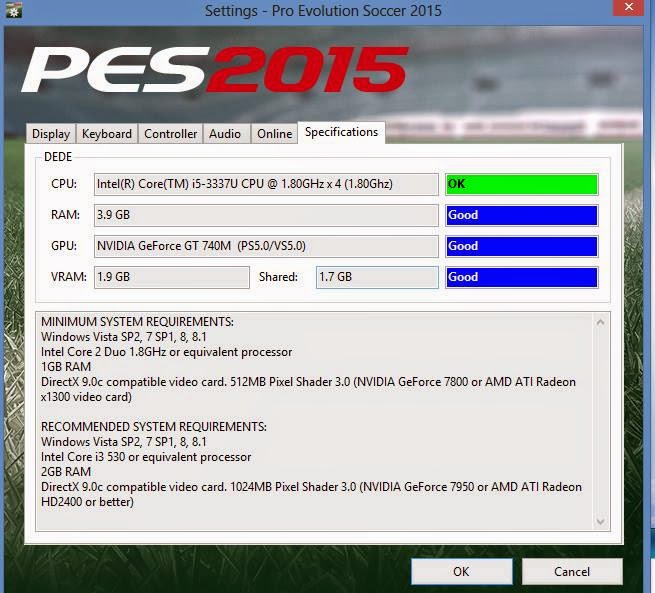
Task: Confirm settings with the OK button
Action: (x=462, y=571)
